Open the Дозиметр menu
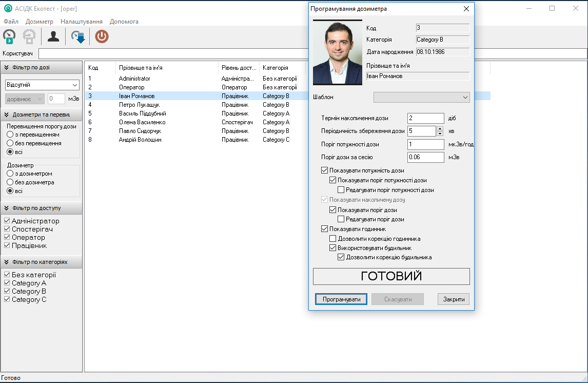This screenshot has width=588, height=383. tap(40, 22)
